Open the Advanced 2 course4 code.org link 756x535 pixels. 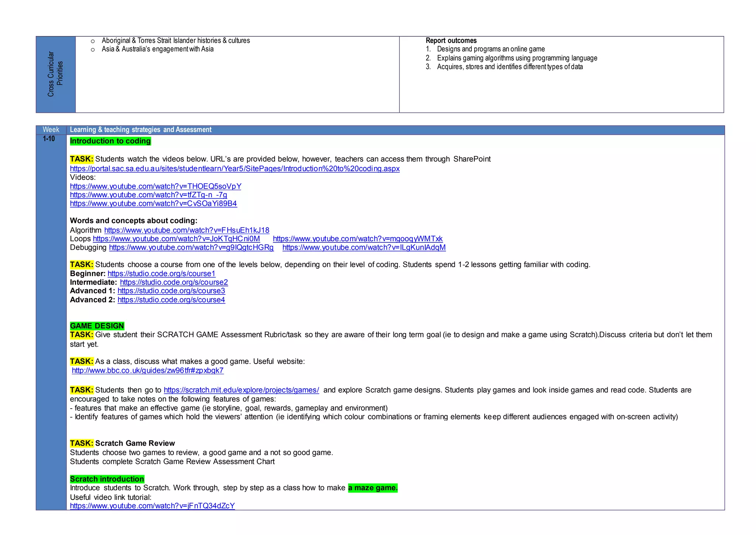click(x=171, y=300)
